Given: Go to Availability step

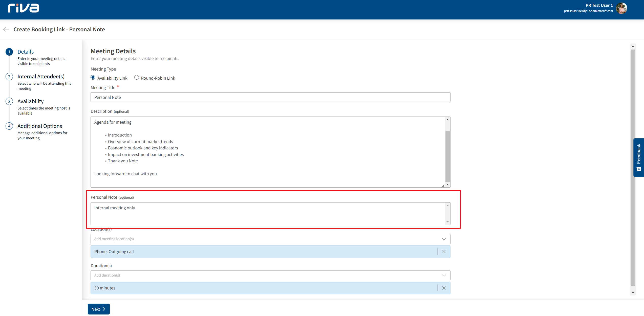Looking at the screenshot, I should click(x=31, y=101).
